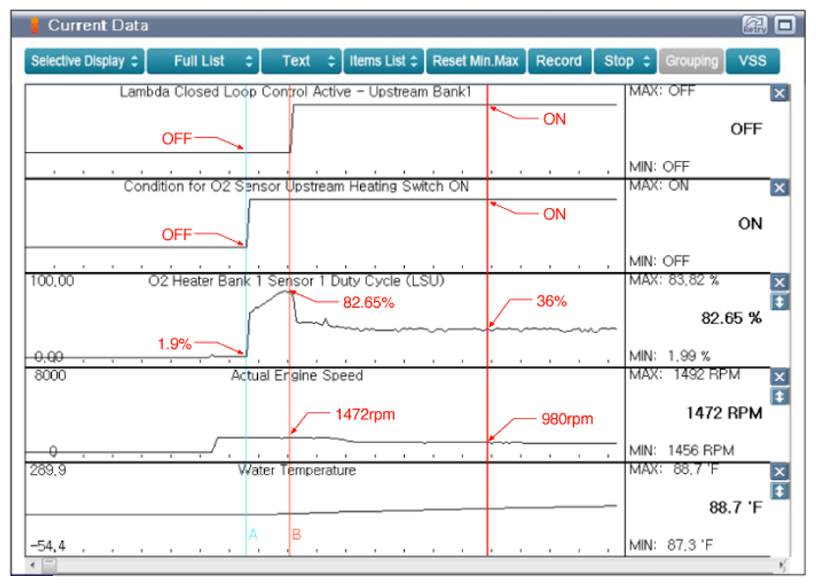Image resolution: width=816 pixels, height=586 pixels.
Task: Start recording with the Record button
Action: click(x=558, y=61)
